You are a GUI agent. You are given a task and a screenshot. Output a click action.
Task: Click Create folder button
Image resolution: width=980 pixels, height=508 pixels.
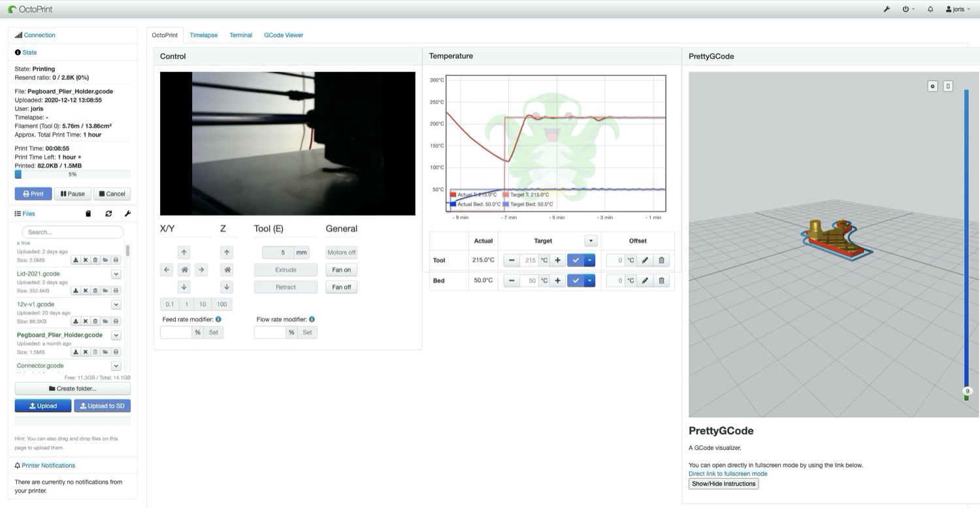click(x=73, y=389)
